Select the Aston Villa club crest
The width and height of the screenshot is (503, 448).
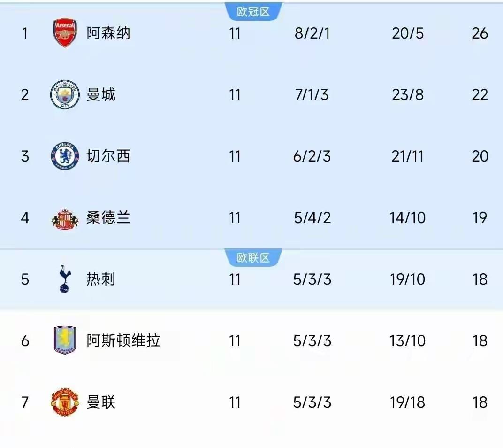66,340
